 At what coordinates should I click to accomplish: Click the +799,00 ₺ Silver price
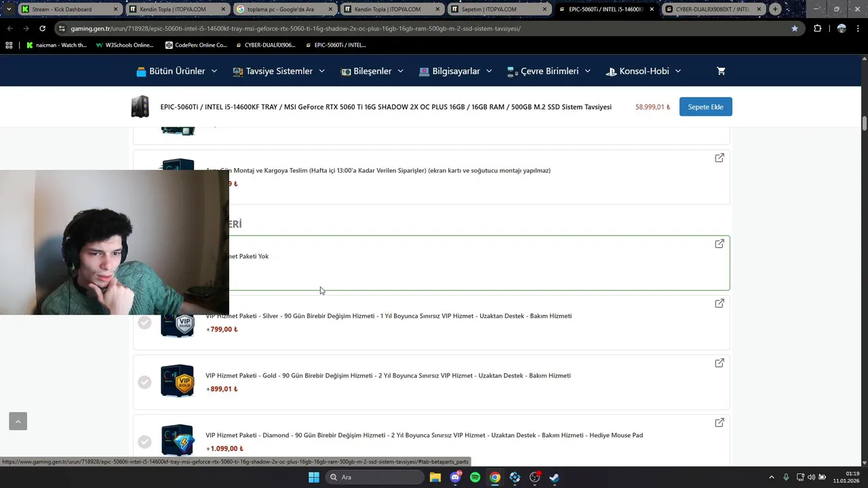[222, 329]
